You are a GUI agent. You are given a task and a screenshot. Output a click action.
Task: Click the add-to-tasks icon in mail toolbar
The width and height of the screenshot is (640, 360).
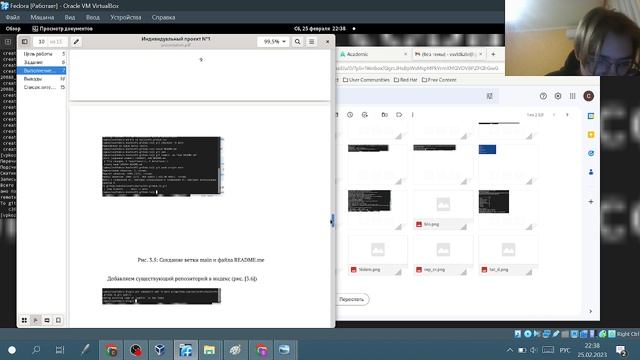pyautogui.click(x=365, y=115)
